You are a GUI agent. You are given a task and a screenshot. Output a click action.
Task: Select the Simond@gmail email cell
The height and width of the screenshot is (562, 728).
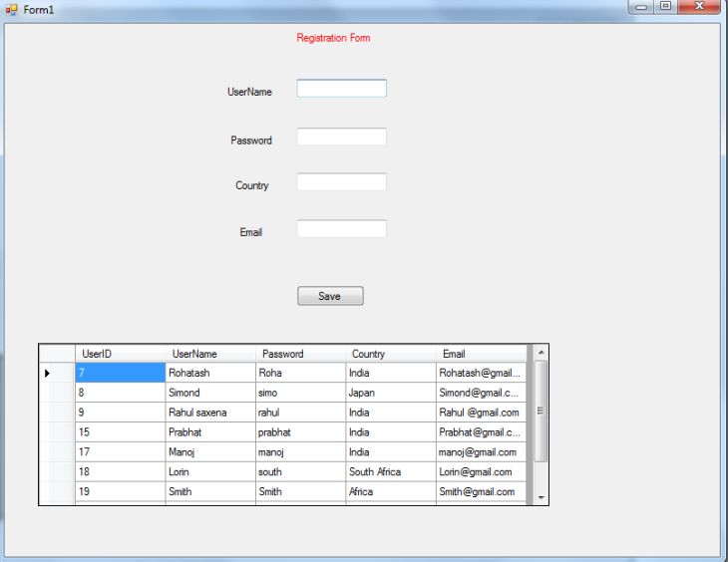[481, 393]
